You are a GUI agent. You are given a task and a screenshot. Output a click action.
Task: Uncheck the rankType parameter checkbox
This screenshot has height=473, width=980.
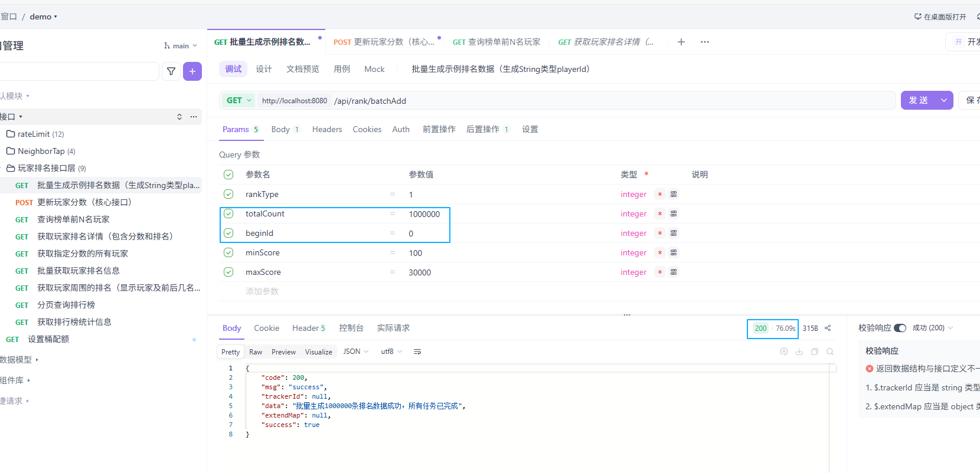228,194
